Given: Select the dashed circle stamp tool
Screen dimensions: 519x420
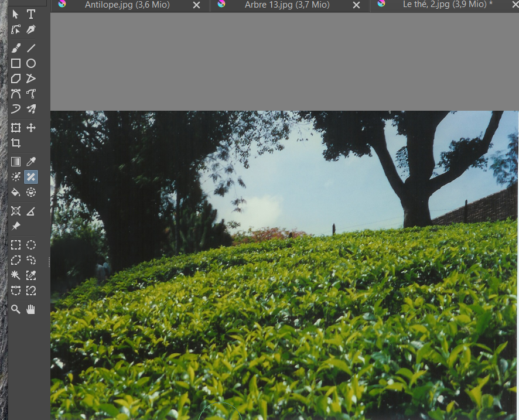Looking at the screenshot, I should point(31,192).
